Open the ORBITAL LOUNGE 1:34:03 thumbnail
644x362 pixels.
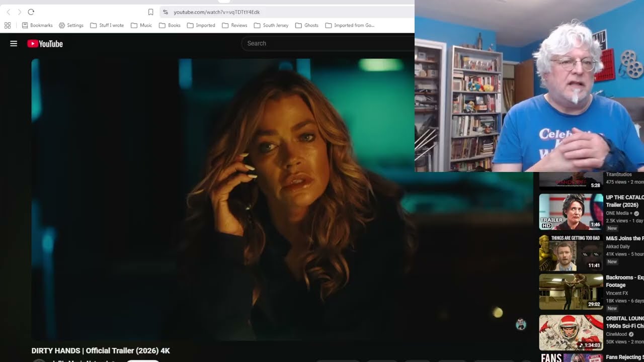571,333
